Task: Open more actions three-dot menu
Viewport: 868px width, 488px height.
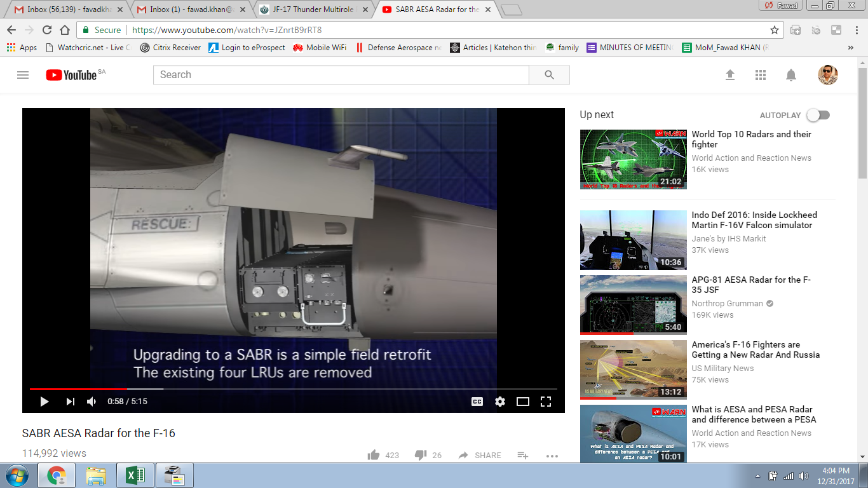Action: click(x=552, y=456)
